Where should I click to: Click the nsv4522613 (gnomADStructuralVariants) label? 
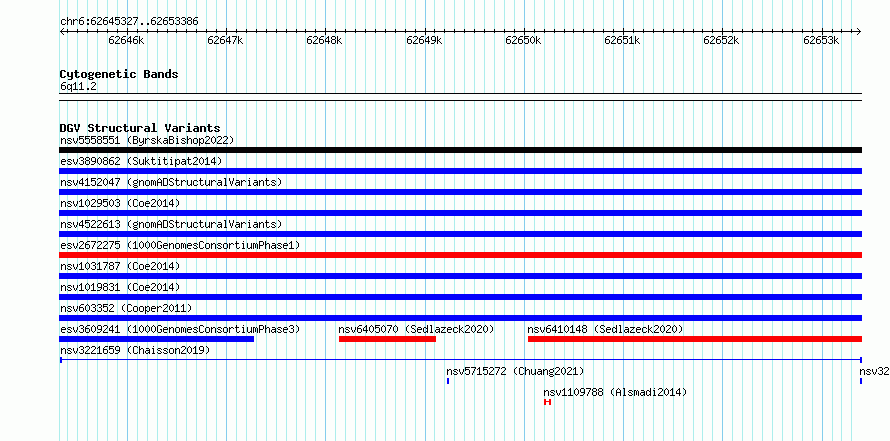click(171, 224)
